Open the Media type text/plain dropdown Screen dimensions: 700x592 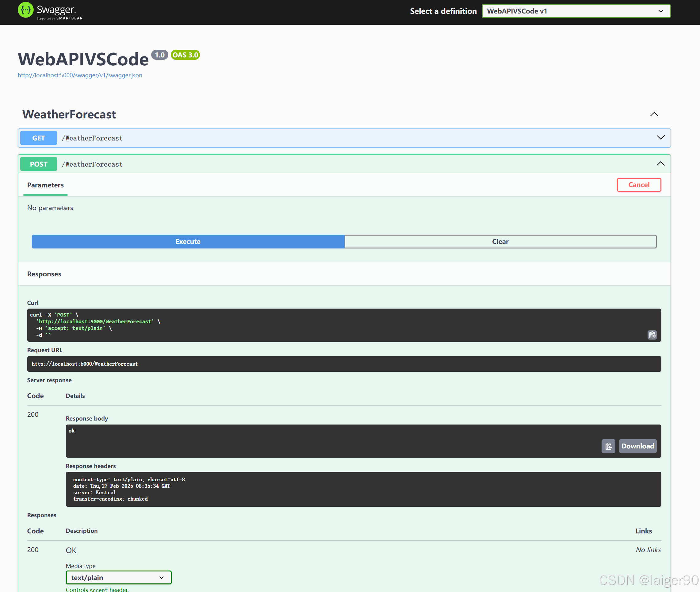click(118, 577)
